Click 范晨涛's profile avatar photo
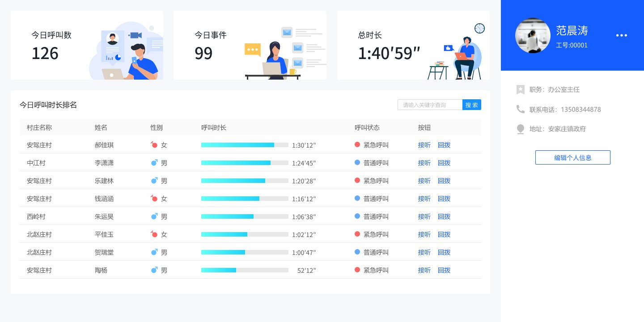Viewport: 644px width, 322px height. pos(533,36)
